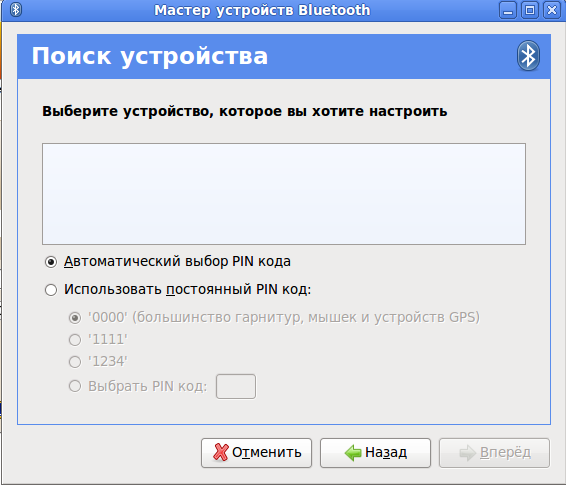Open window menu via title bar Bluetooth icon

(16, 10)
